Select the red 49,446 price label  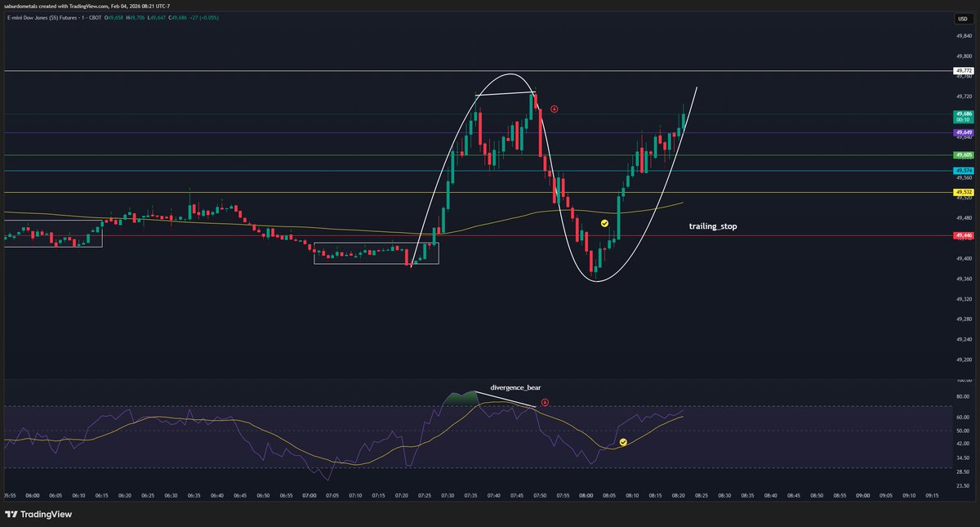click(964, 235)
